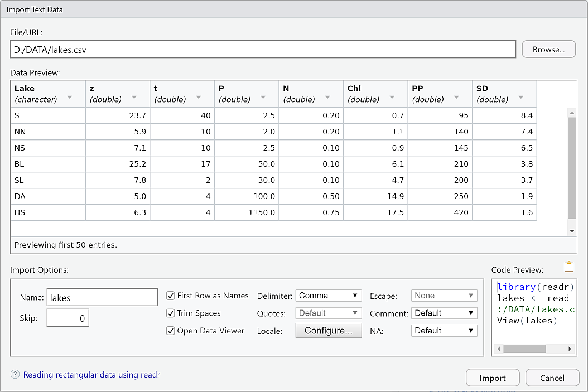Toggle Trim Spaces checkbox

[171, 313]
